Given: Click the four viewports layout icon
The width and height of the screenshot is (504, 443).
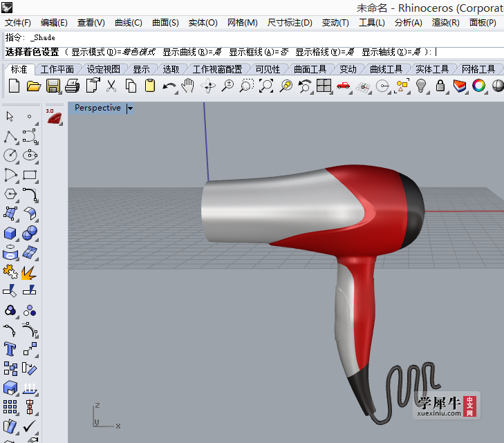Looking at the screenshot, I should click(324, 86).
